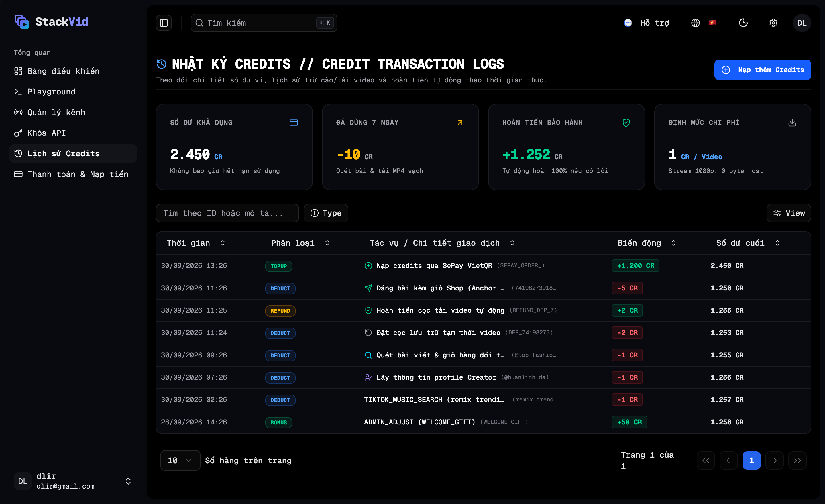Go to previous page button
The width and height of the screenshot is (825, 504).
click(x=728, y=460)
